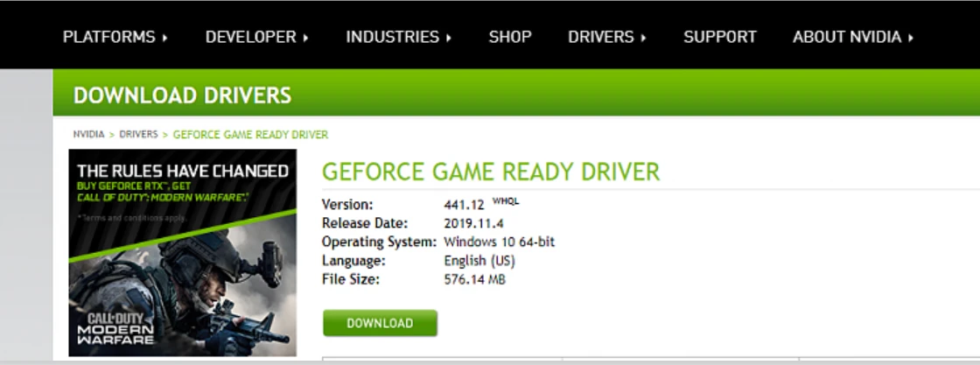The image size is (980, 365).
Task: Open the Call of Duty Modern Warfare banner
Action: point(183,252)
